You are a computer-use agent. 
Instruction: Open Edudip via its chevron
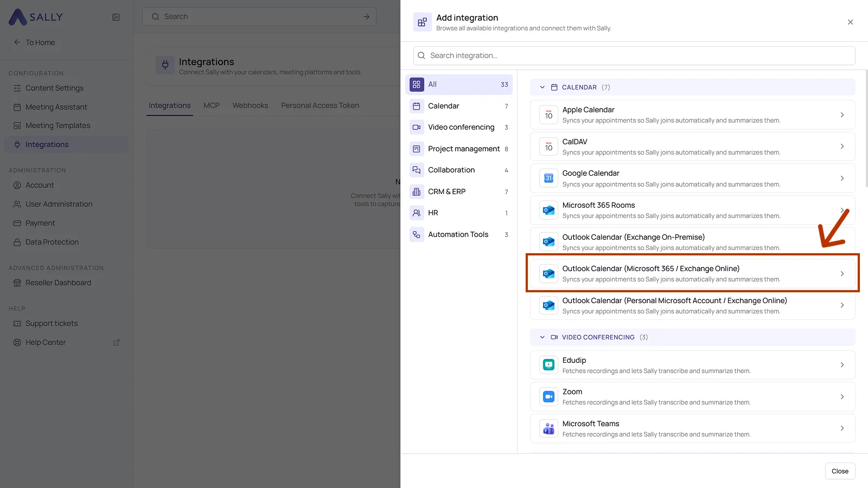click(x=842, y=365)
